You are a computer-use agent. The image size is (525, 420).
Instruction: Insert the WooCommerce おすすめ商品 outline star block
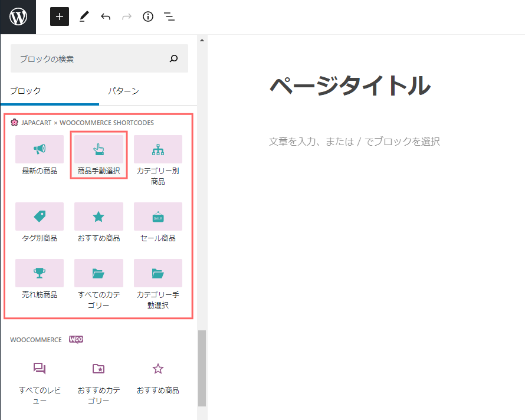coord(158,377)
